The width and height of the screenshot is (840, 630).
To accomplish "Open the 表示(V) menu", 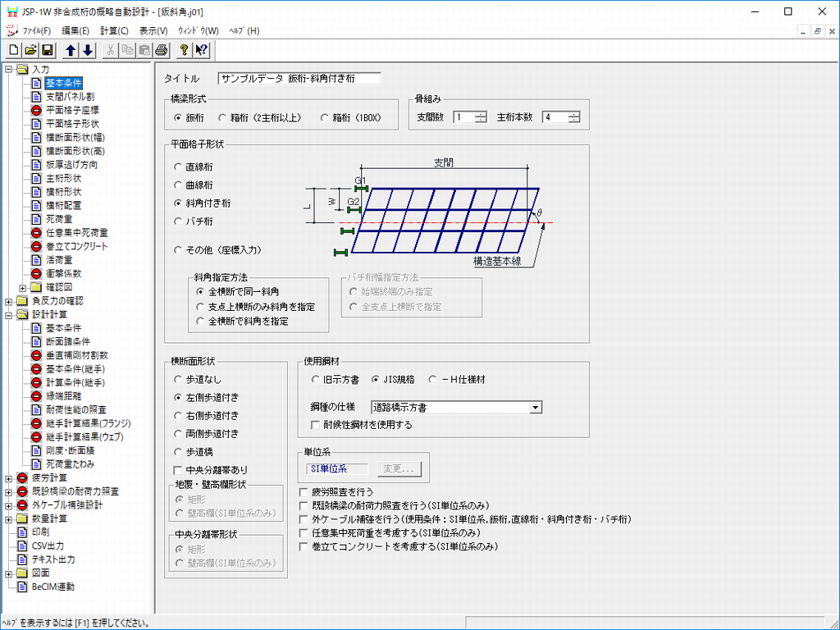I will [153, 30].
